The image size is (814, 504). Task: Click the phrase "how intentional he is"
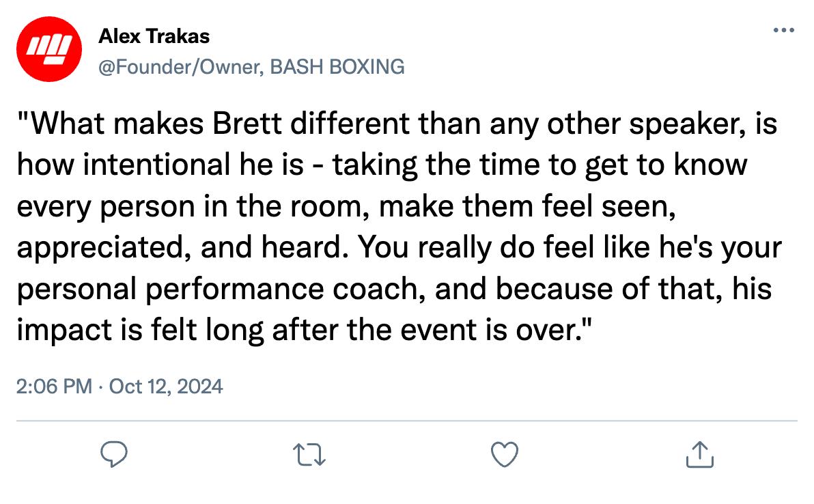160,166
